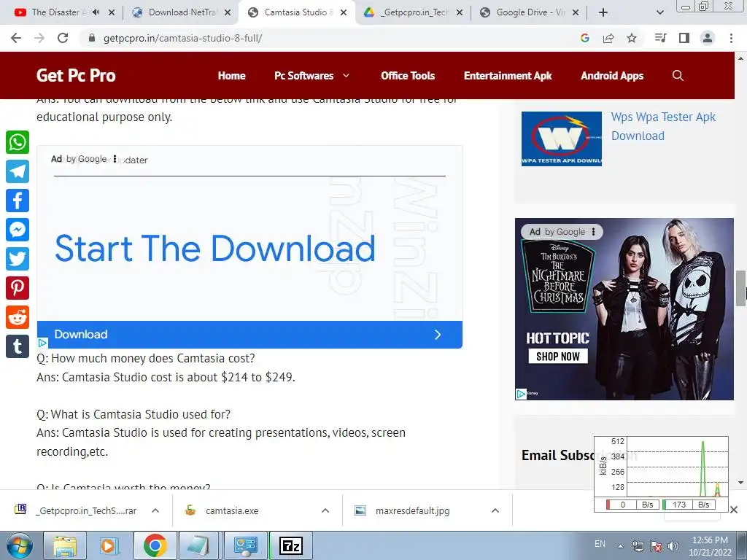Open 7-Zip from the taskbar
Screen dimensions: 747x560
click(x=291, y=545)
